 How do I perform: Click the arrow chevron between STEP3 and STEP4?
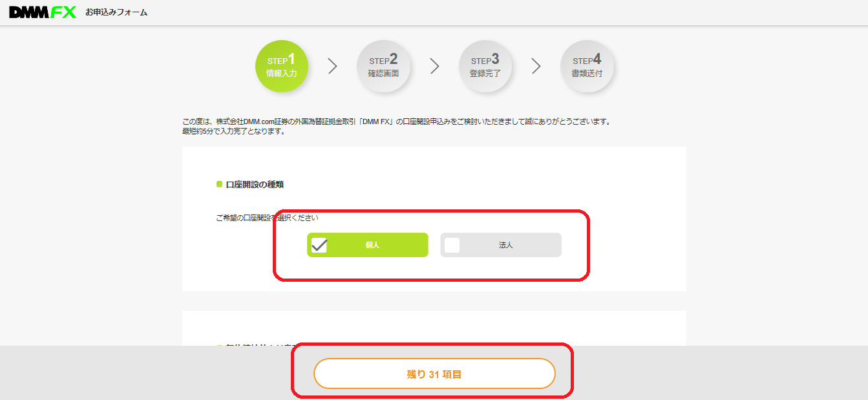536,66
